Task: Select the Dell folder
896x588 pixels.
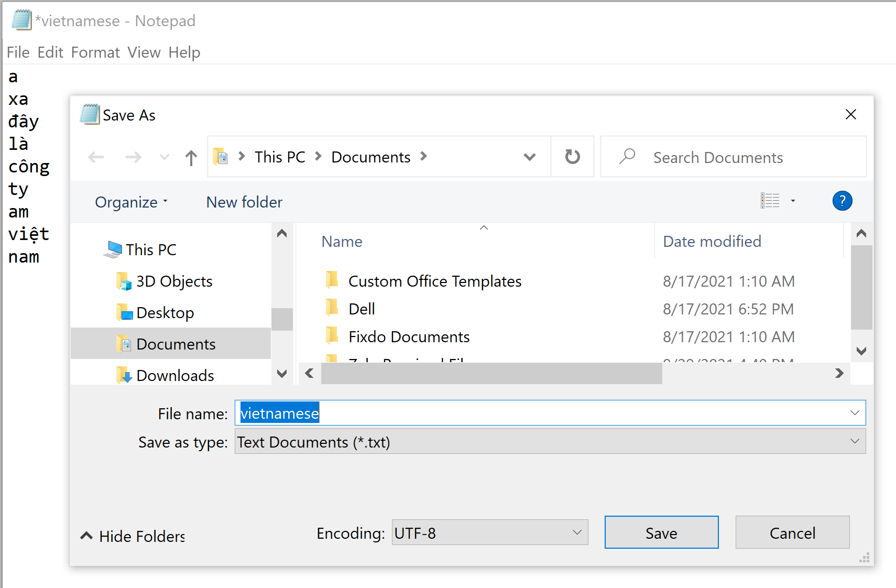Action: tap(362, 309)
